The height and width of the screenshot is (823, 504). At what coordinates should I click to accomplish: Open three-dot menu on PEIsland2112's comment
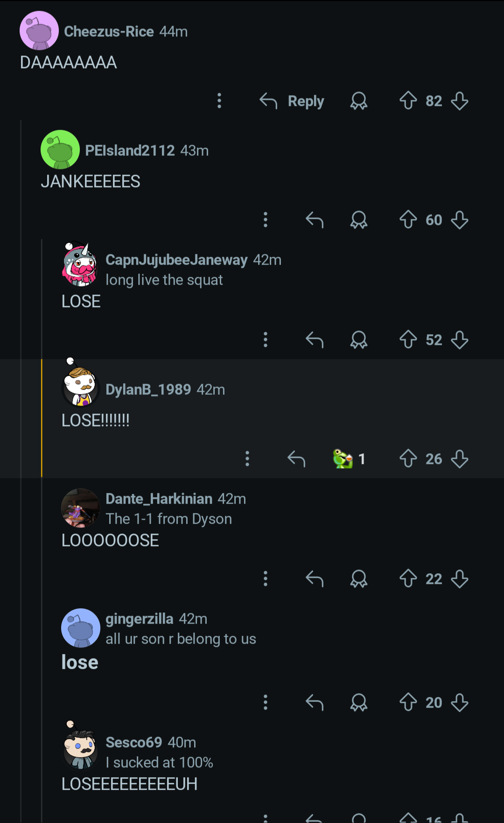(266, 220)
